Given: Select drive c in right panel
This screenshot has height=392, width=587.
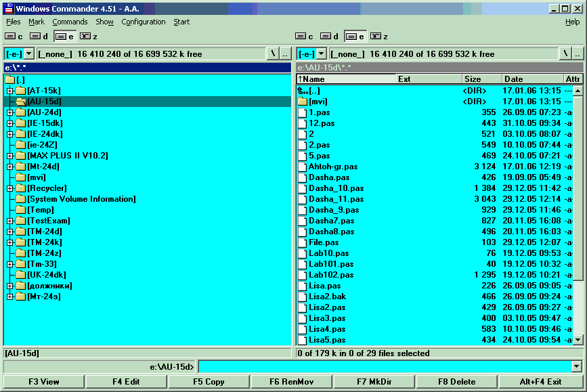Looking at the screenshot, I should click(304, 37).
